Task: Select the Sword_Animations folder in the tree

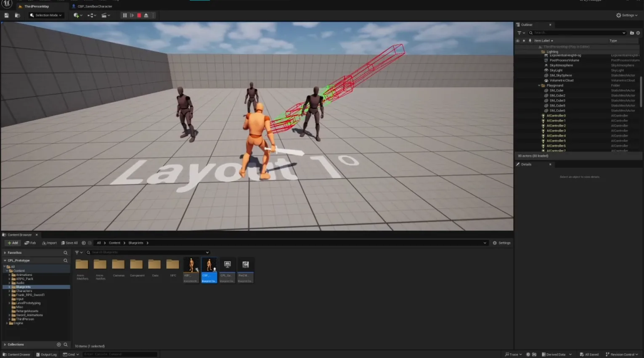Action: (29, 315)
